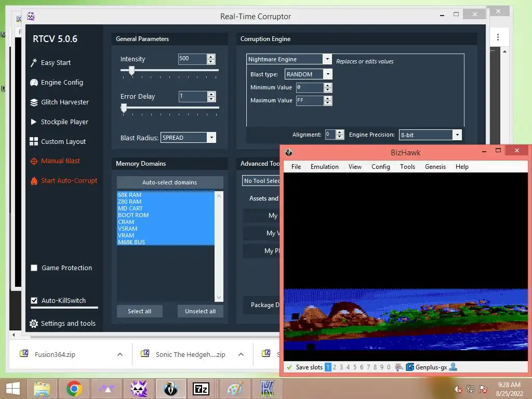Click BizHawk title bar bird icon

(x=289, y=152)
